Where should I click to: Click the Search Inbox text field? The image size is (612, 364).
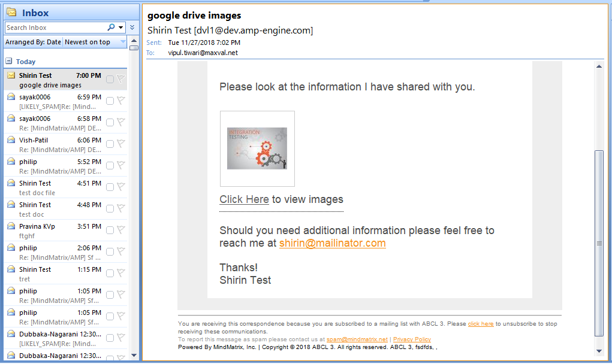[54, 28]
